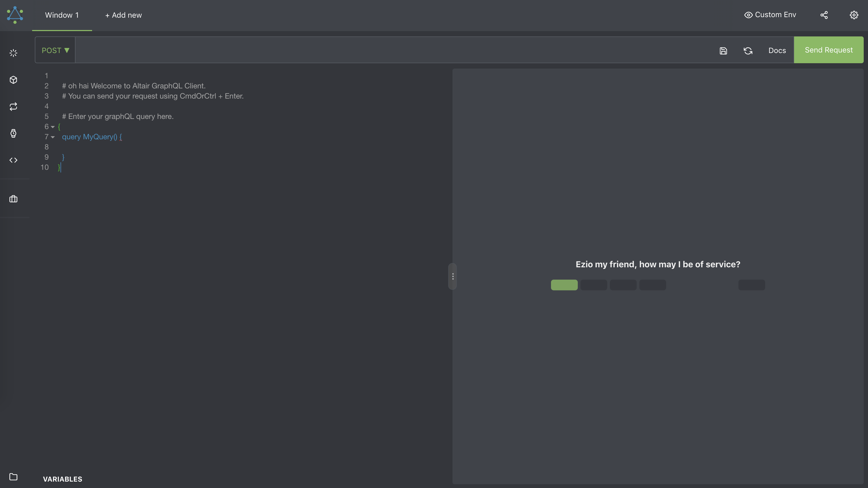
Task: Toggle the Custom Env eye button
Action: pyautogui.click(x=770, y=15)
